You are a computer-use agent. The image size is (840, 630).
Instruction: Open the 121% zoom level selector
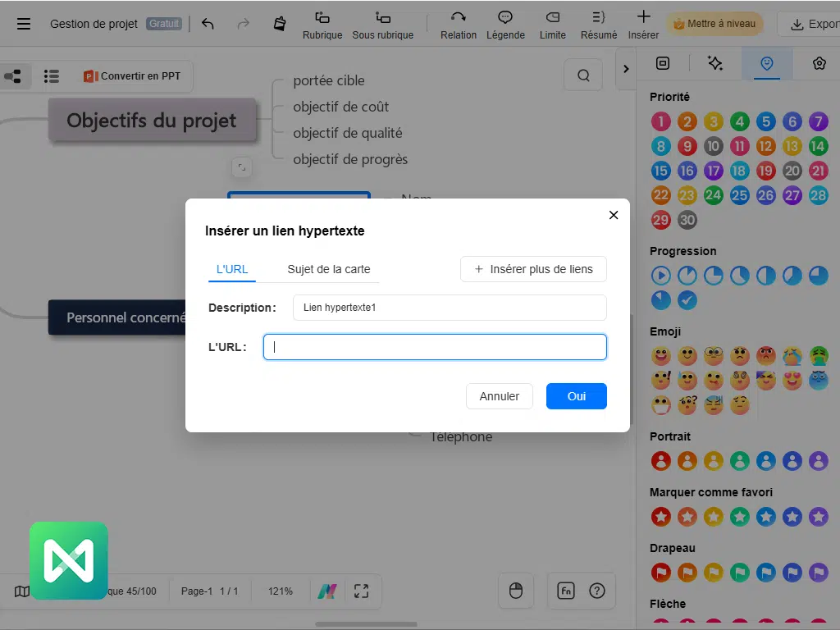point(281,591)
